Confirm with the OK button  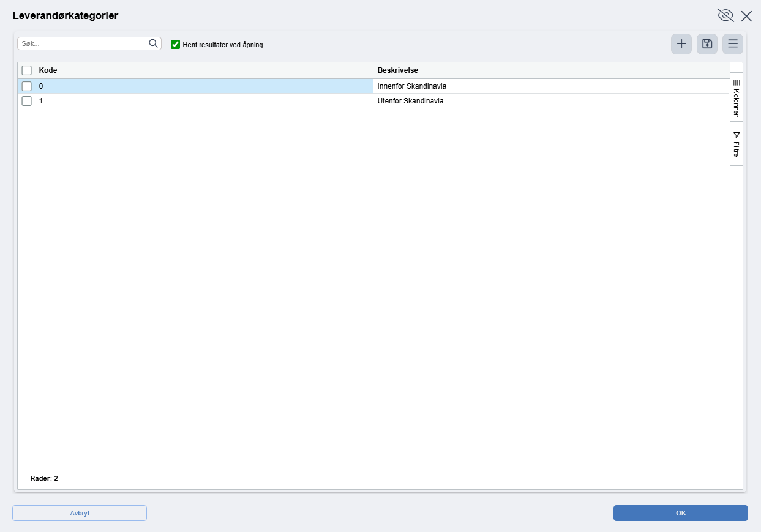coord(681,513)
